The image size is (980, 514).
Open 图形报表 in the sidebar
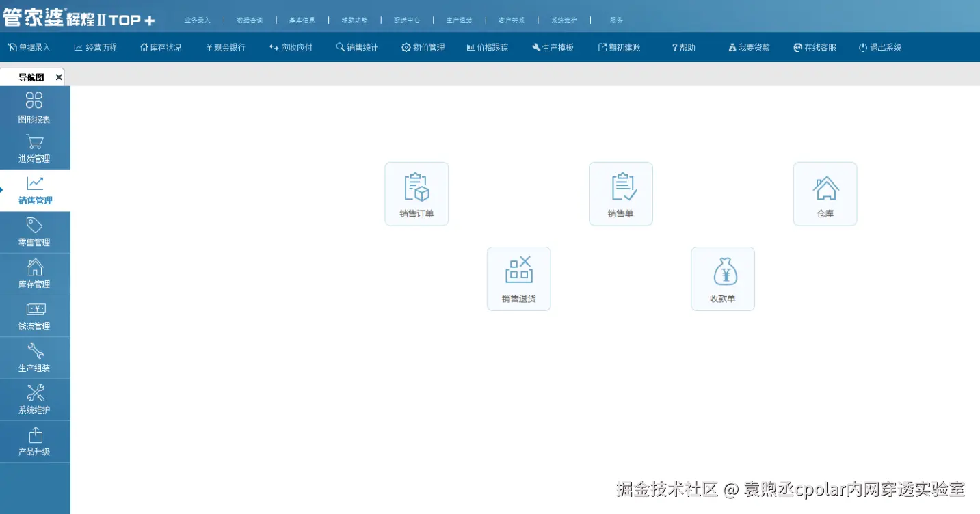coord(34,107)
